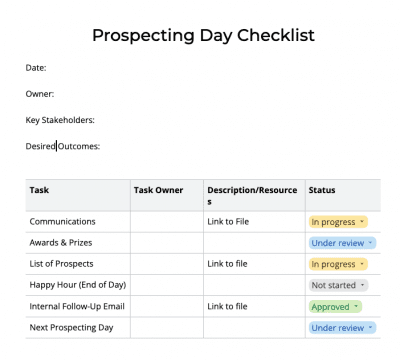Open the List of Prospects status dropdown
Viewport: 400px width, 360px height.
coord(338,264)
